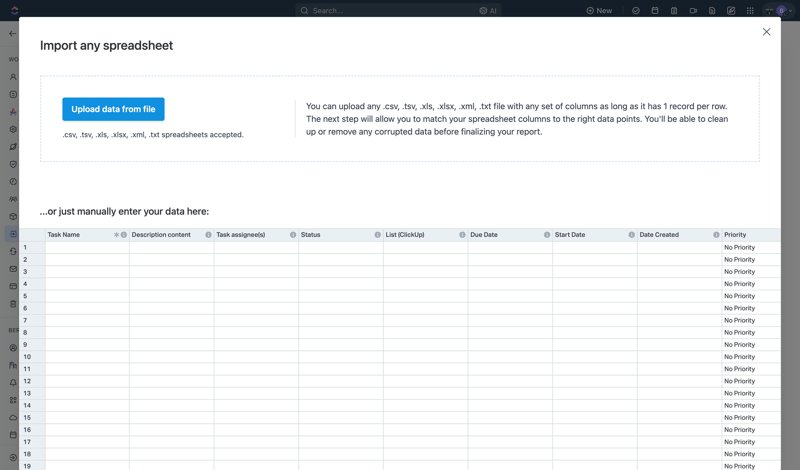This screenshot has height=470, width=800.
Task: Open the credit card billing icon in sidebar
Action: (13, 286)
